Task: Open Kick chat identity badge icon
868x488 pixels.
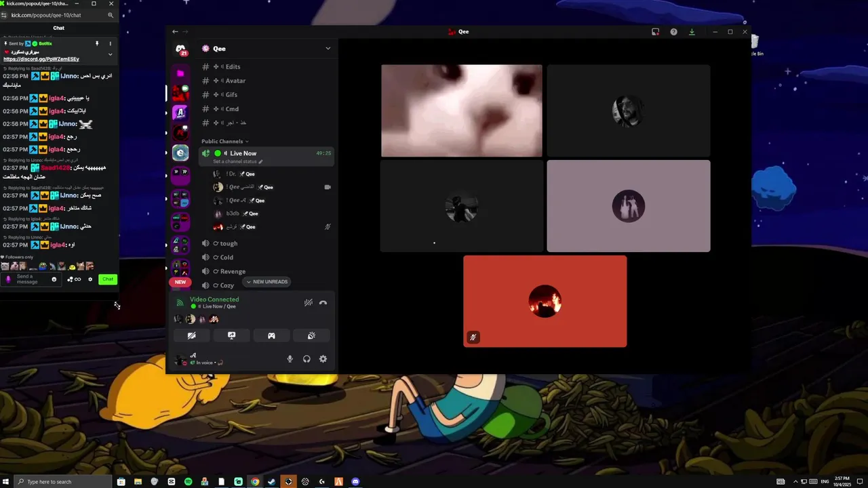Action: (x=8, y=279)
